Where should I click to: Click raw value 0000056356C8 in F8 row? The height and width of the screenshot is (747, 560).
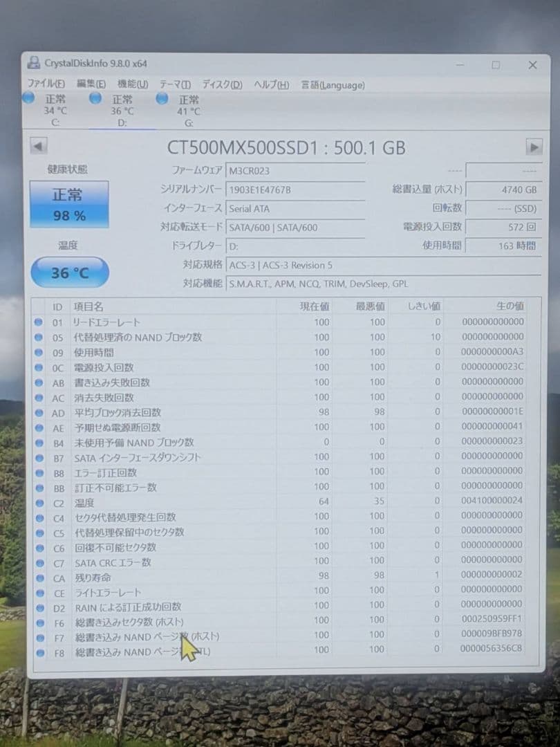(491, 648)
